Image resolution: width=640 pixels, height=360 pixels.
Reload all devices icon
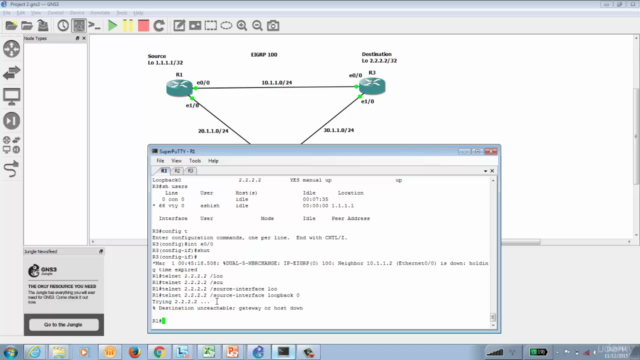159,26
